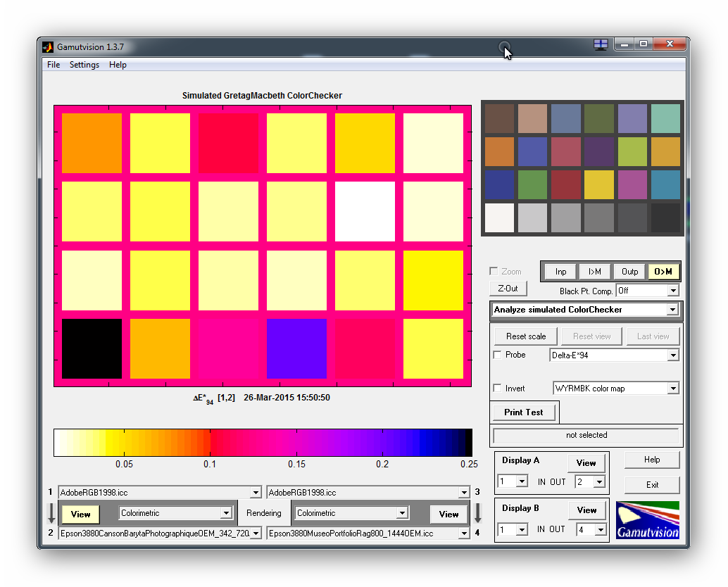Switch to the Inp display mode

560,272
